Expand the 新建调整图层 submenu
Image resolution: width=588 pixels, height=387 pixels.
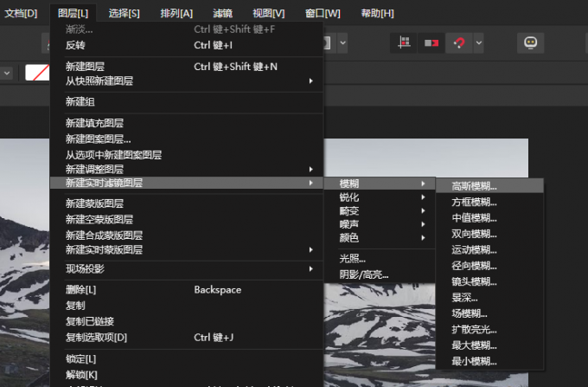(187, 170)
